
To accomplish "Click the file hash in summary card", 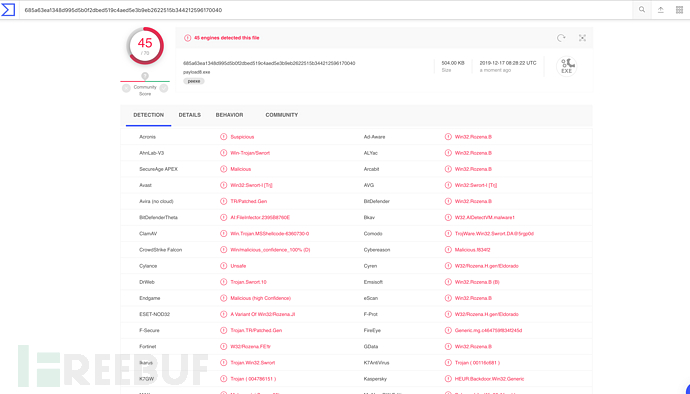I will point(269,63).
